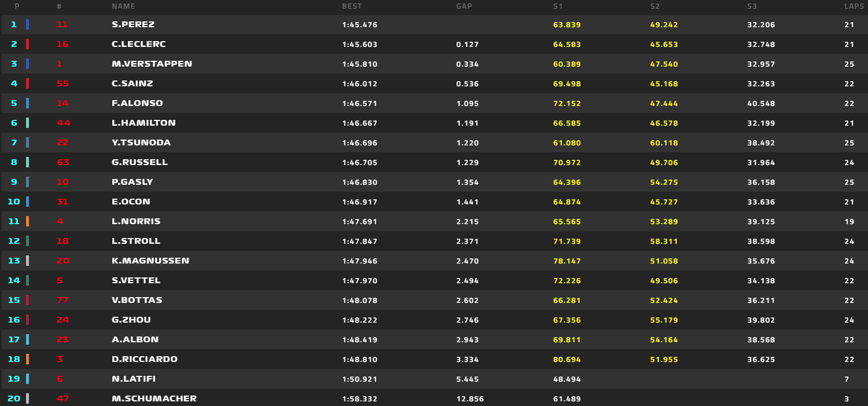Click D.RICCIARDO sector one time 80.694
Screen dimensions: 868x406
click(x=567, y=359)
